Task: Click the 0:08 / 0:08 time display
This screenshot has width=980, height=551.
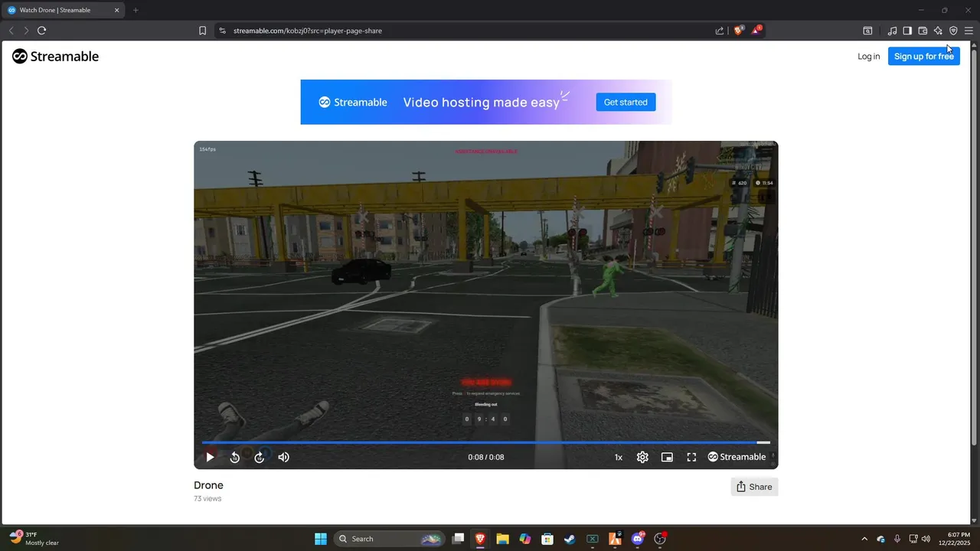Action: point(486,457)
